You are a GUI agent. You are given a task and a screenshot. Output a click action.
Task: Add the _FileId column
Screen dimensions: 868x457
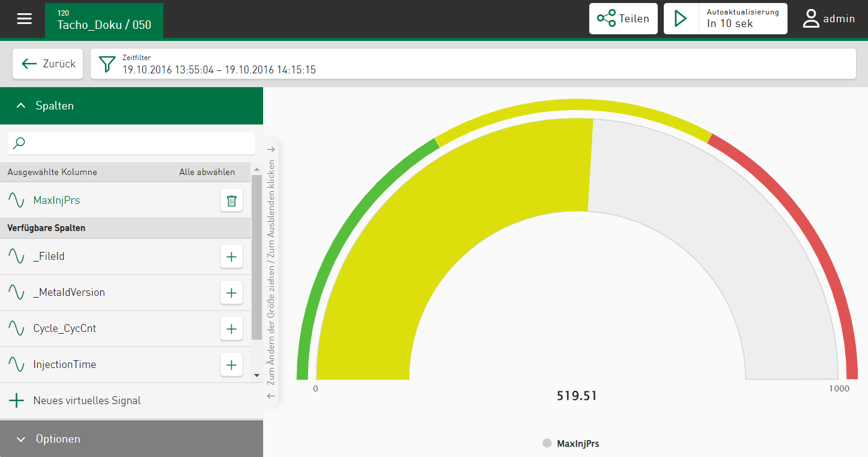(231, 256)
